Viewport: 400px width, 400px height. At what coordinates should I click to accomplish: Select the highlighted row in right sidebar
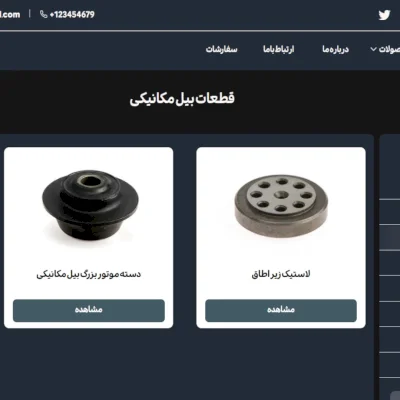pos(390,237)
